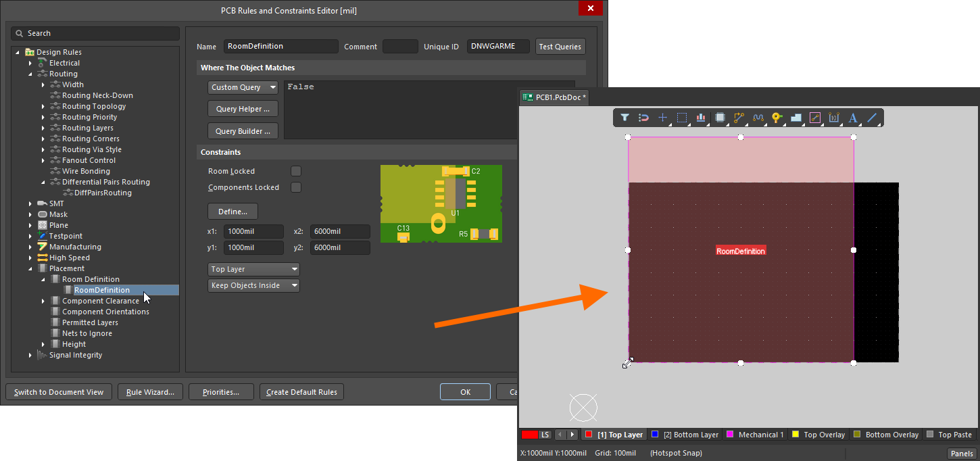Click the blue Bottom Layer color swatch
980x461 pixels.
point(655,435)
